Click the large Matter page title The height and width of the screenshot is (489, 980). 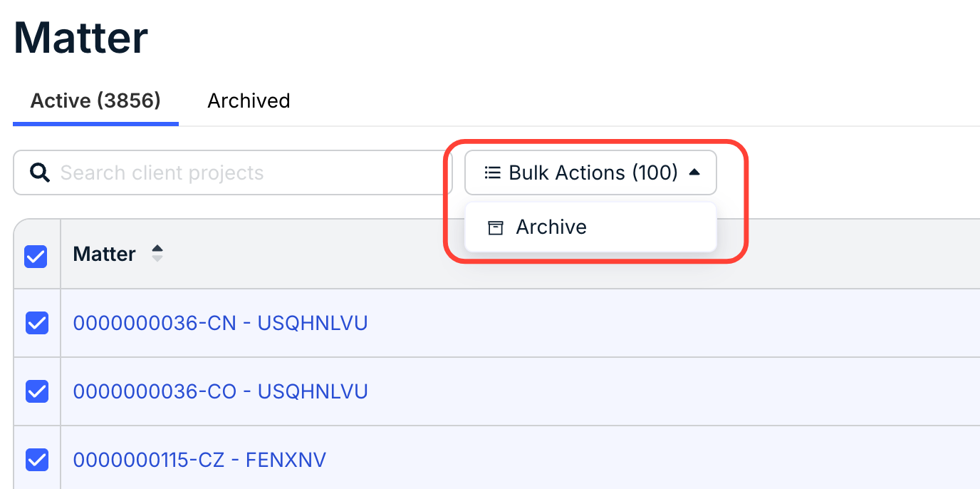point(80,37)
